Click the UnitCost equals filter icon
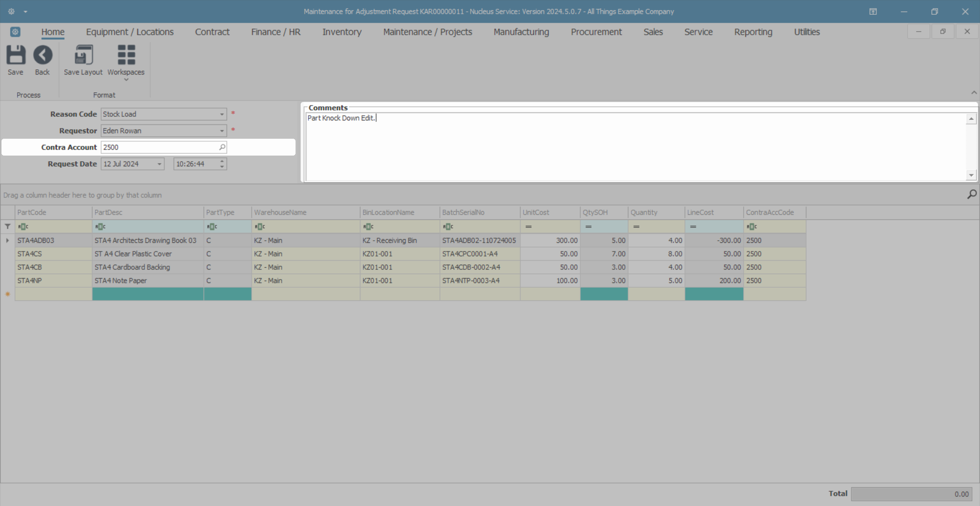This screenshot has width=980, height=506. pyautogui.click(x=529, y=226)
